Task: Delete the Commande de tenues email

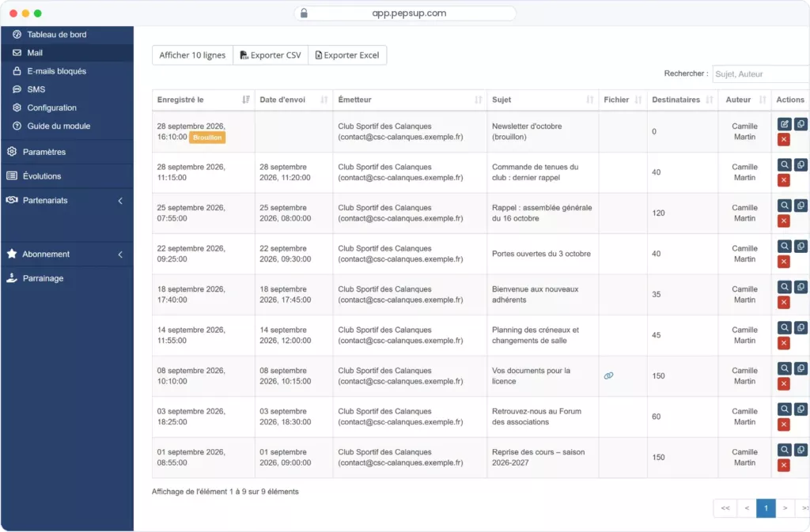Action: pos(784,180)
